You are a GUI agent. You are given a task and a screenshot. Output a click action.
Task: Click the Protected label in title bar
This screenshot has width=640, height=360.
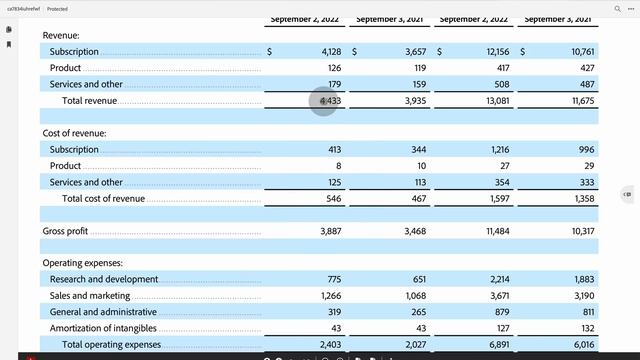tap(57, 9)
